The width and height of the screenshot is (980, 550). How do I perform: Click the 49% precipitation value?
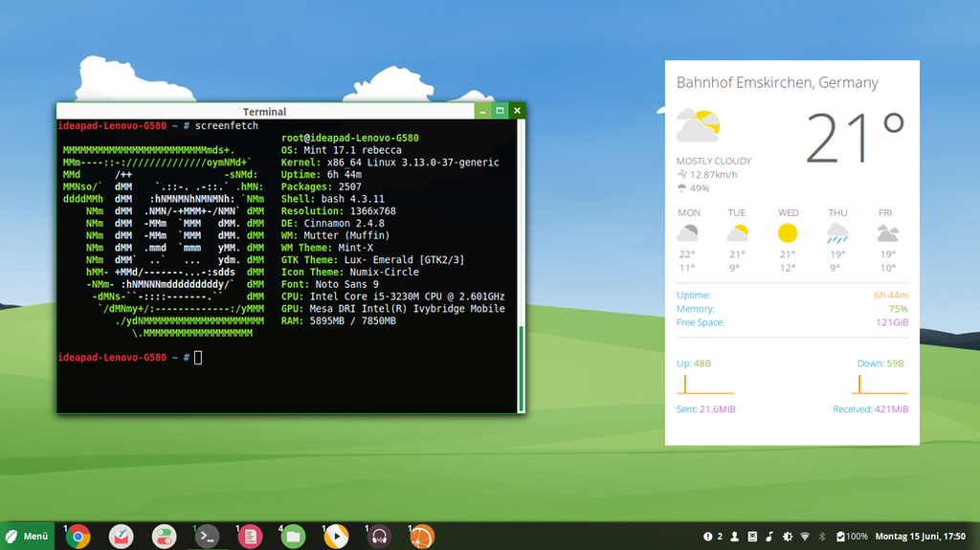[700, 188]
